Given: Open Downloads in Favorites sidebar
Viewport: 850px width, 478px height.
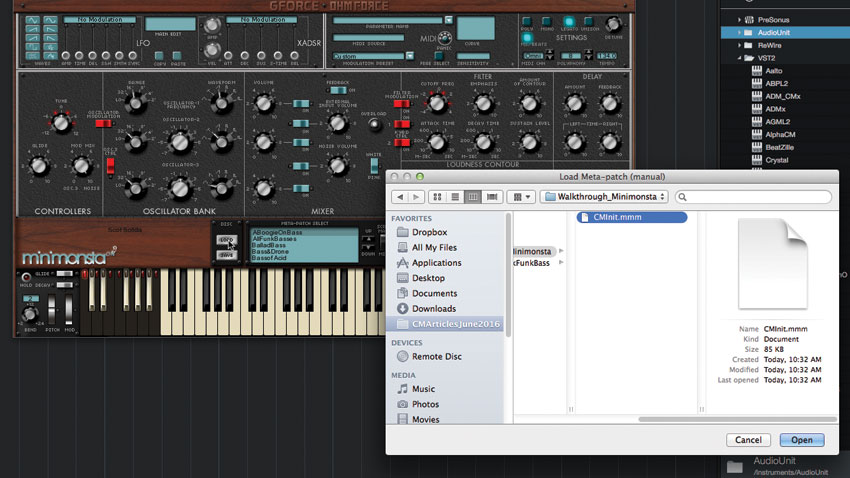Looking at the screenshot, I should coord(434,308).
